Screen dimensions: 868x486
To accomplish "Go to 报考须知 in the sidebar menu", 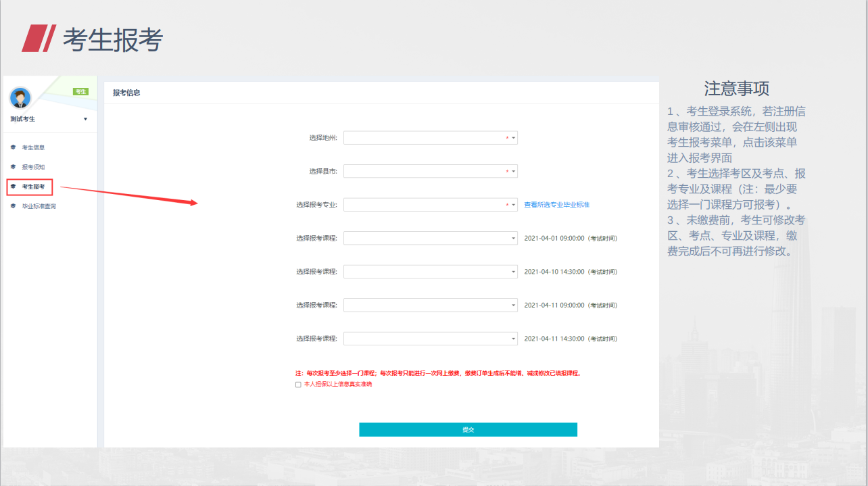I will 33,167.
